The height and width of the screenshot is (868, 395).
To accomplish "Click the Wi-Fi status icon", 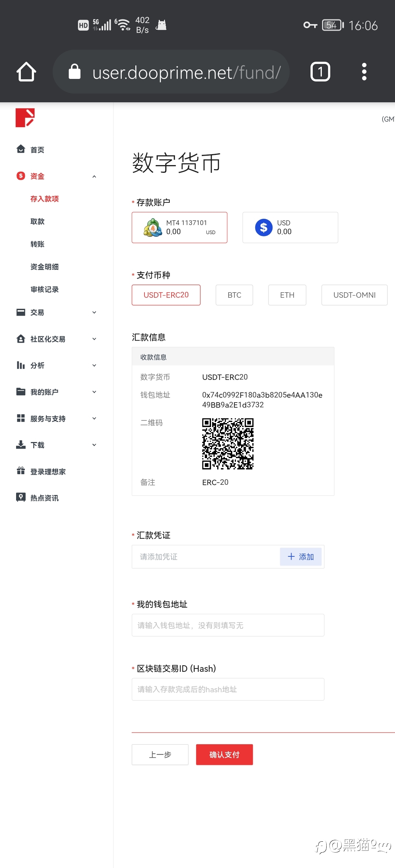I will tap(124, 24).
